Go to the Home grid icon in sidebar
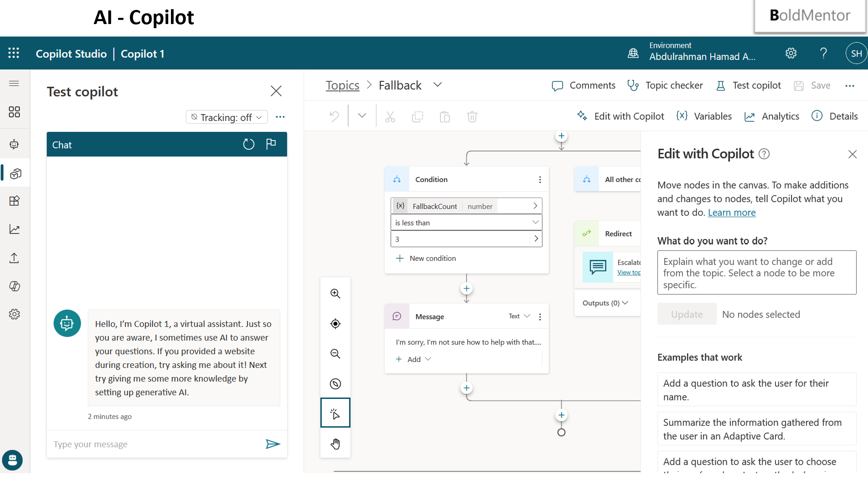The width and height of the screenshot is (868, 486). [14, 112]
